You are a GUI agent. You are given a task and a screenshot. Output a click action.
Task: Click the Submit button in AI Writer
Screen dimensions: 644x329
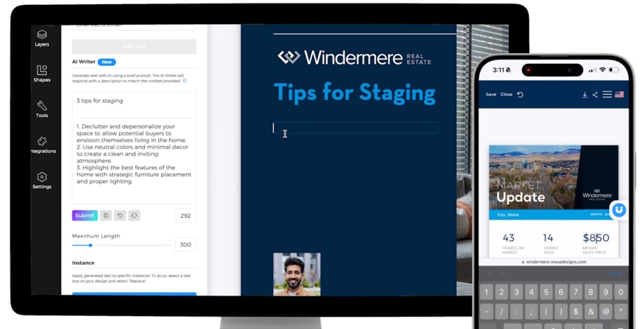tap(85, 215)
